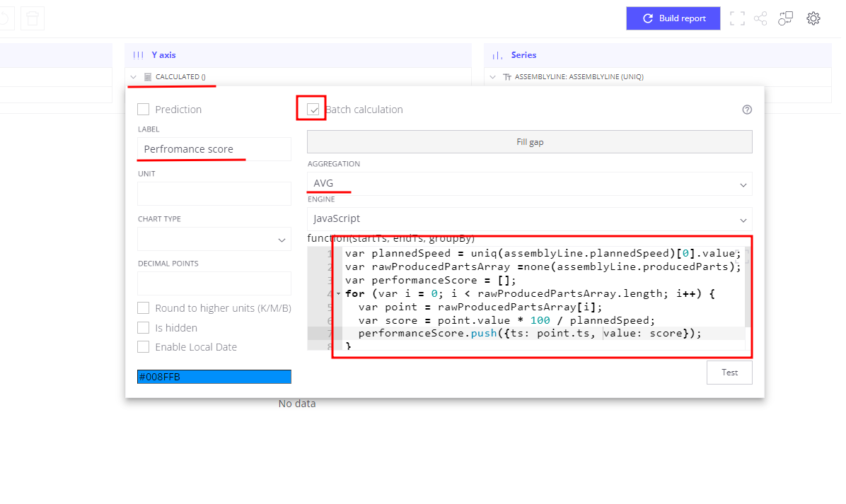Select the Y axis section header
The width and height of the screenshot is (846, 504).
pos(163,55)
